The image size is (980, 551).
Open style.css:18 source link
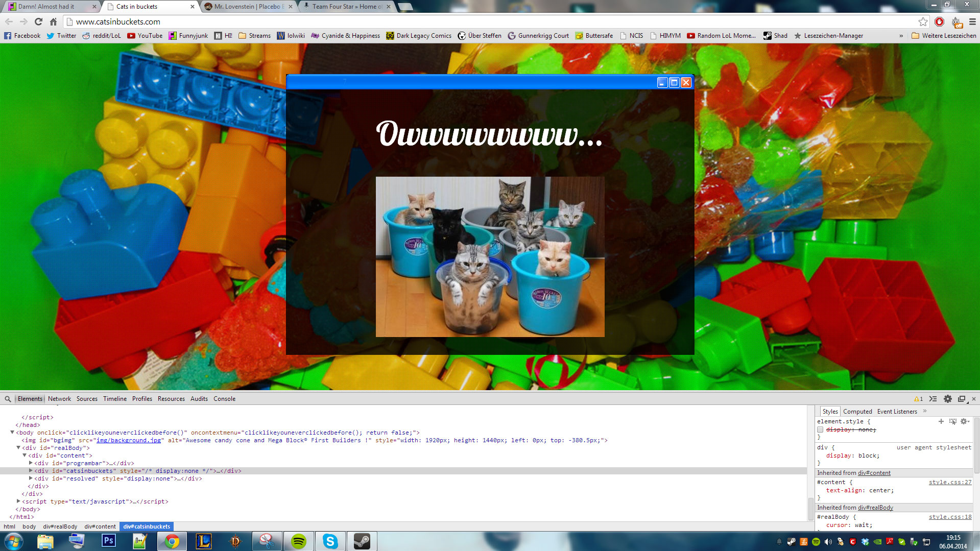(950, 517)
